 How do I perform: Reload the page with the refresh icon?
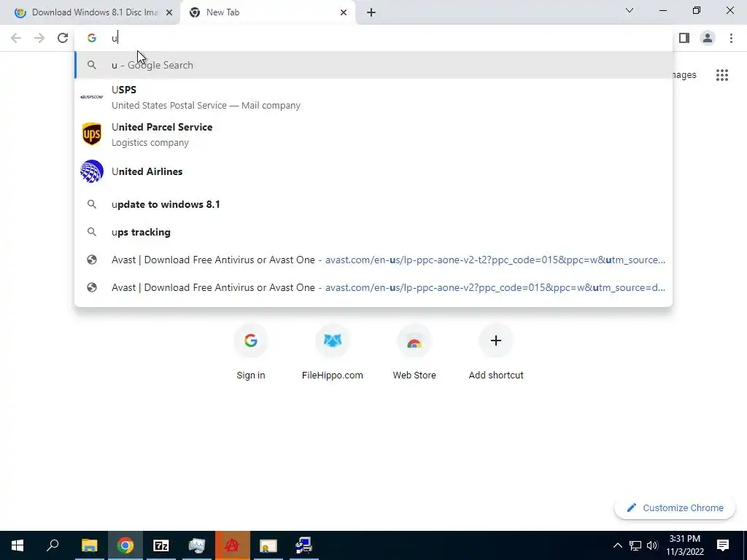coord(63,38)
